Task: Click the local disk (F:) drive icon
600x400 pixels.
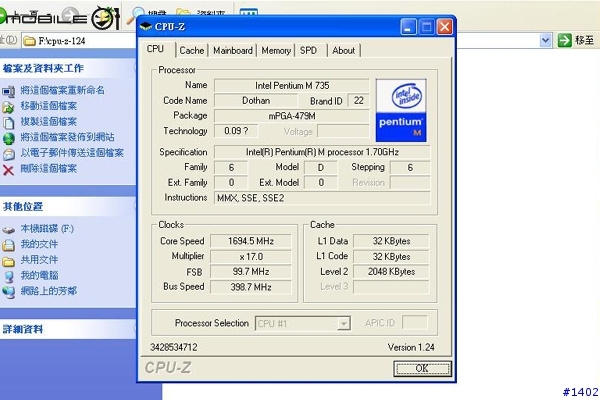Action: coord(8,230)
